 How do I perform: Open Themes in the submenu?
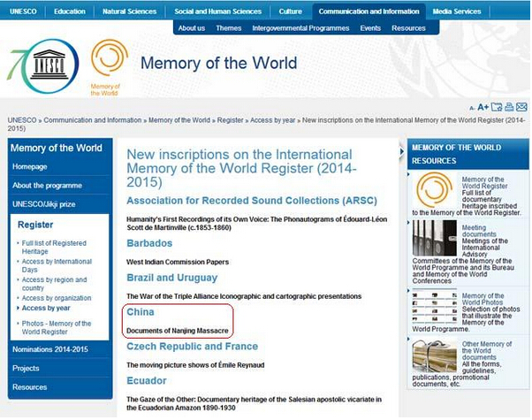[229, 28]
